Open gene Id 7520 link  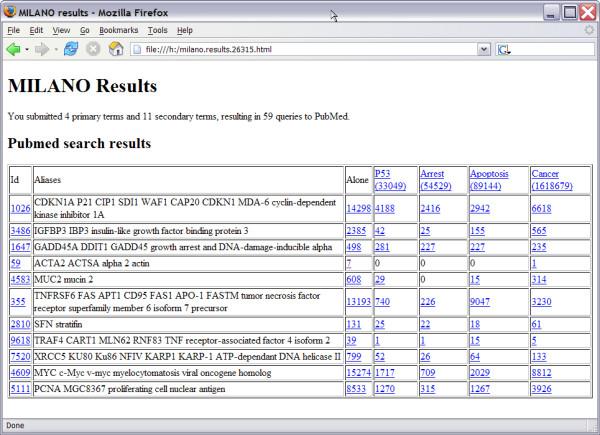(x=21, y=357)
